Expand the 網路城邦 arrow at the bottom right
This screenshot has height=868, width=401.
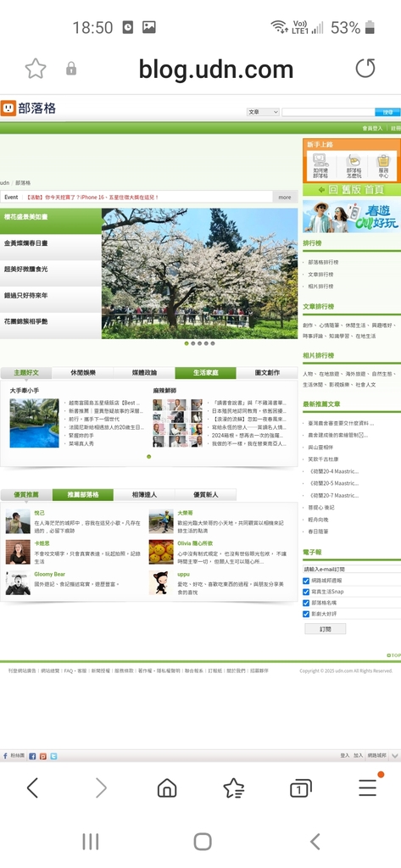[395, 755]
